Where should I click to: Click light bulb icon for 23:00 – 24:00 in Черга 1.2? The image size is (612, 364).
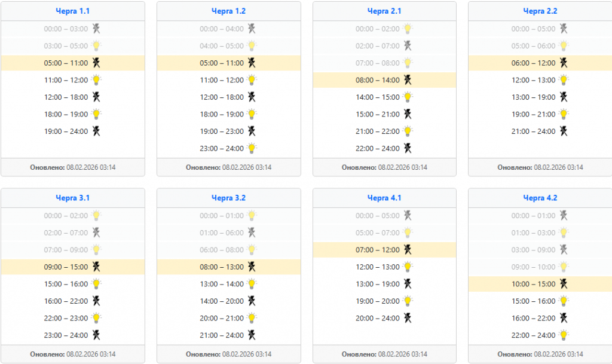[x=252, y=148]
